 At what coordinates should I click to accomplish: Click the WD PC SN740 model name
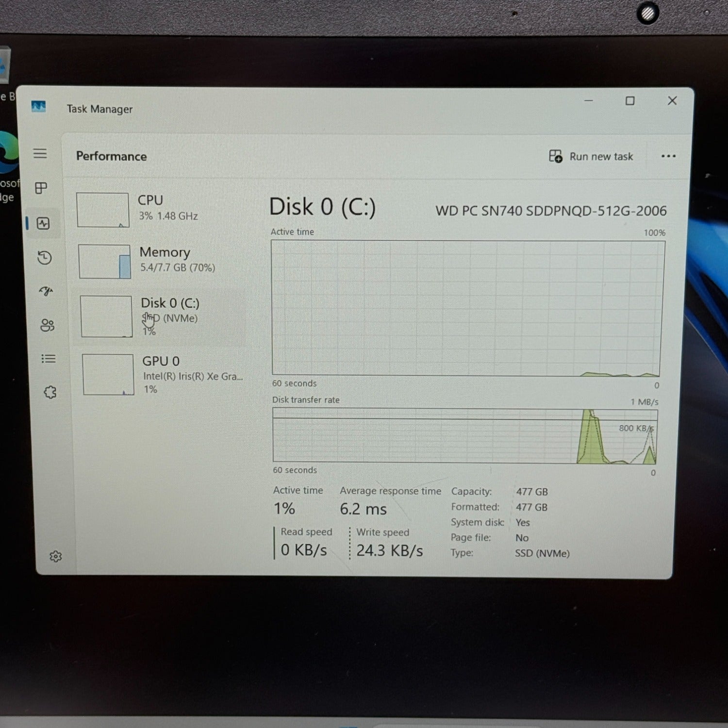tap(551, 211)
